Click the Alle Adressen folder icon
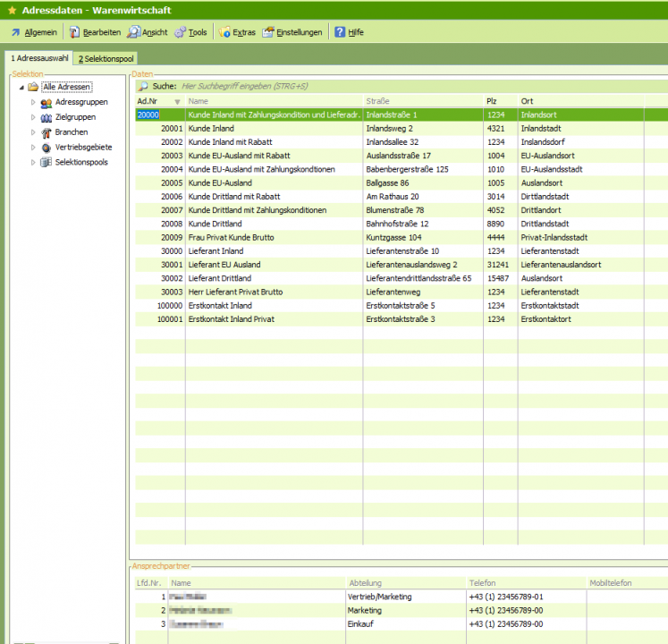The width and height of the screenshot is (668, 644). click(x=33, y=87)
